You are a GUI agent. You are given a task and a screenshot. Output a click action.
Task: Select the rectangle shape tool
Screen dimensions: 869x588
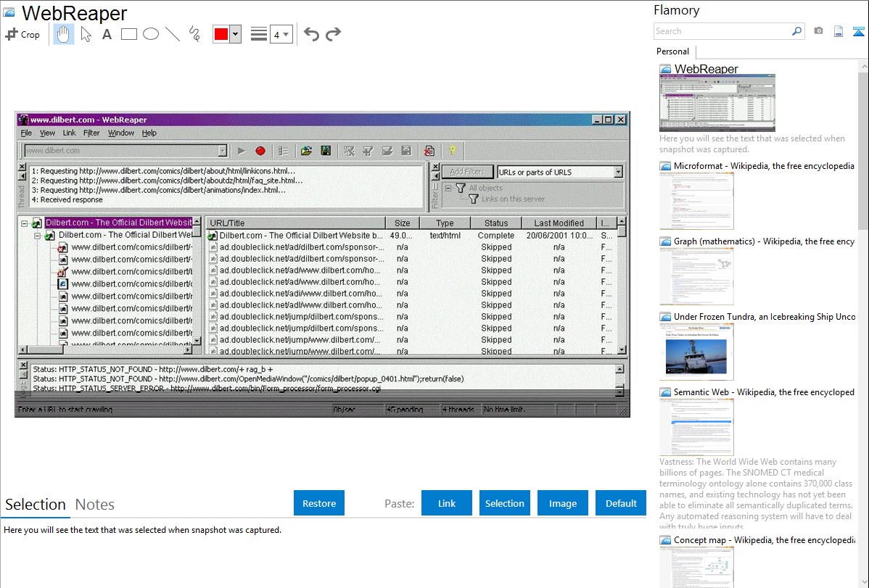click(128, 34)
